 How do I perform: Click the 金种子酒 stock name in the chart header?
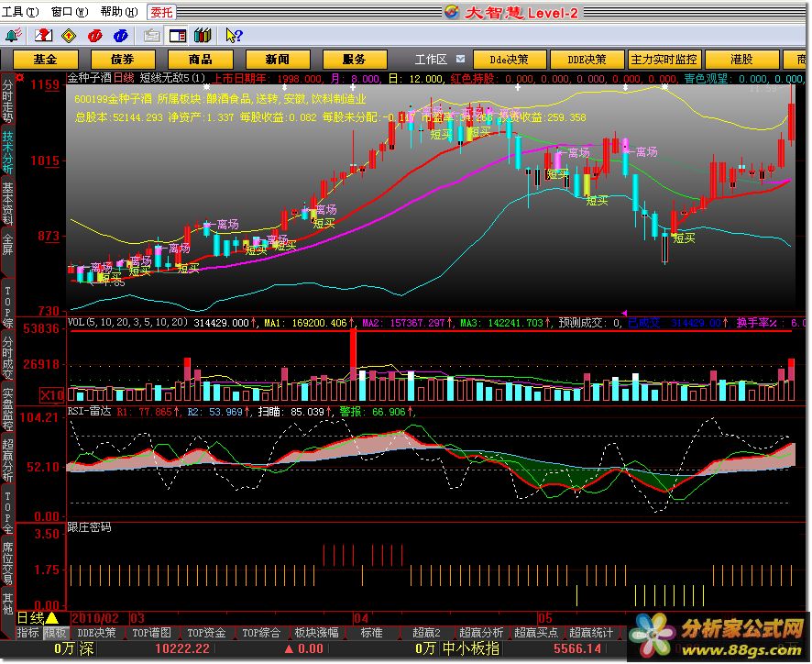pos(89,78)
